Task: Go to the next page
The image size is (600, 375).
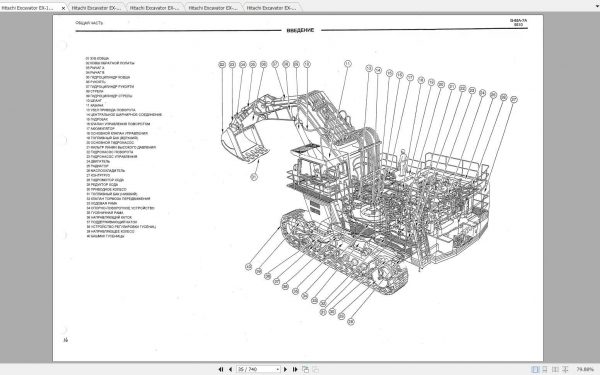Action: [285, 369]
